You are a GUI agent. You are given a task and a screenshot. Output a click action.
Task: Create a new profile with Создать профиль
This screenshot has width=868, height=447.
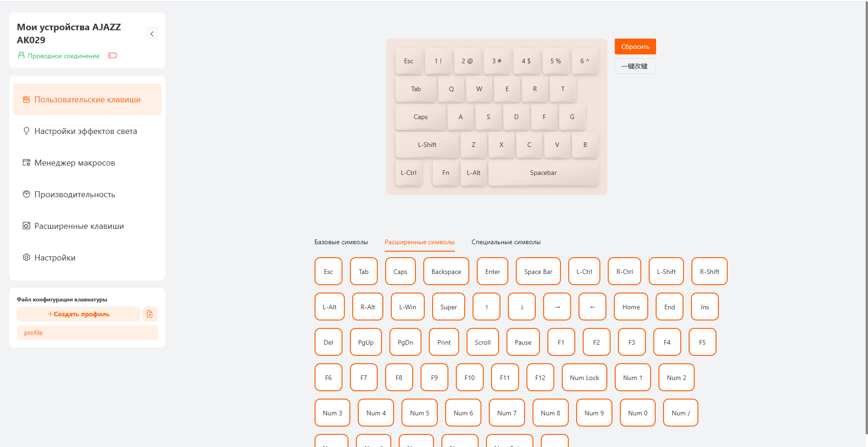click(x=79, y=314)
